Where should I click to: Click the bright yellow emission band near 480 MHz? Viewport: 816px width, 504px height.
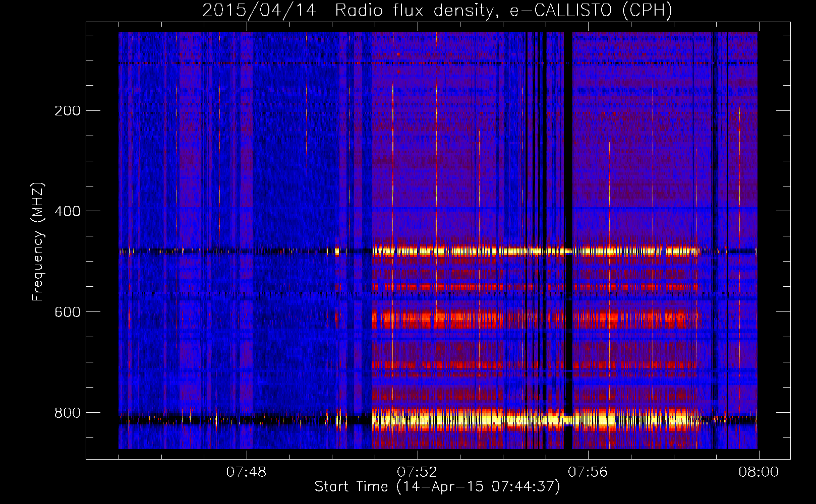click(x=536, y=250)
